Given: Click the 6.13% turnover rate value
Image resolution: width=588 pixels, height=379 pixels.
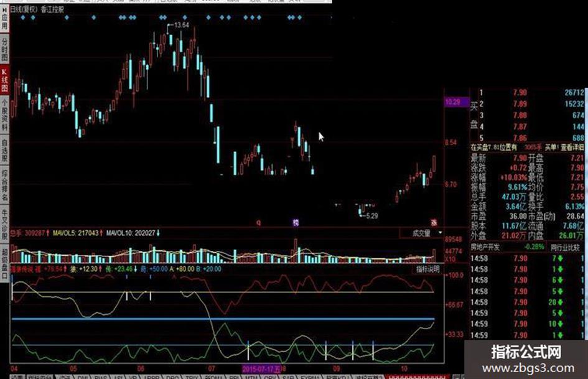Looking at the screenshot, I should tap(574, 207).
